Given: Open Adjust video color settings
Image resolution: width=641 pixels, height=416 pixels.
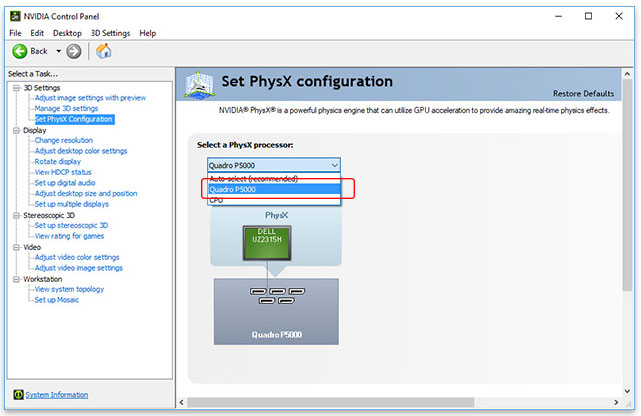Looking at the screenshot, I should [77, 257].
